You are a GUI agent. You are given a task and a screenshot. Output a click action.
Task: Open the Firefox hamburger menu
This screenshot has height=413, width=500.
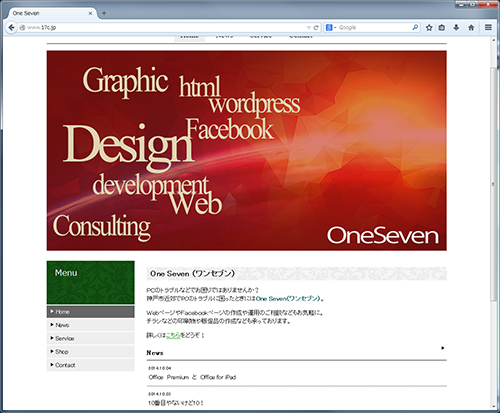488,27
